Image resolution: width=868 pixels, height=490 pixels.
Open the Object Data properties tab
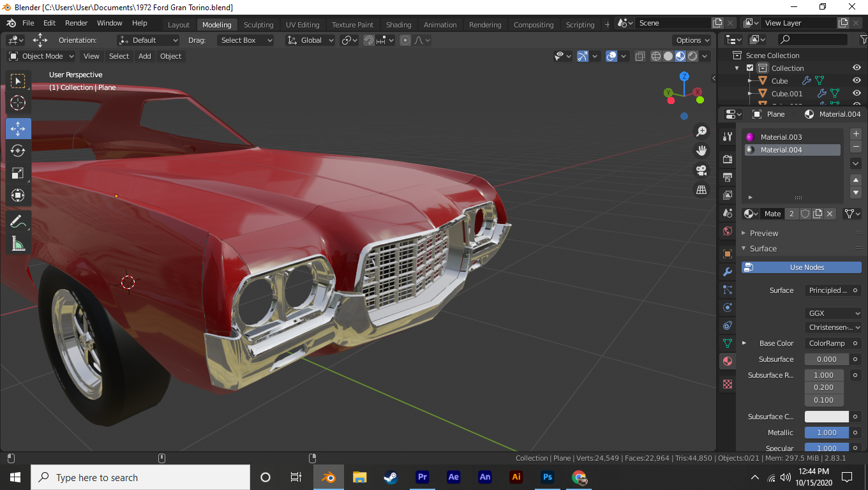click(x=727, y=343)
